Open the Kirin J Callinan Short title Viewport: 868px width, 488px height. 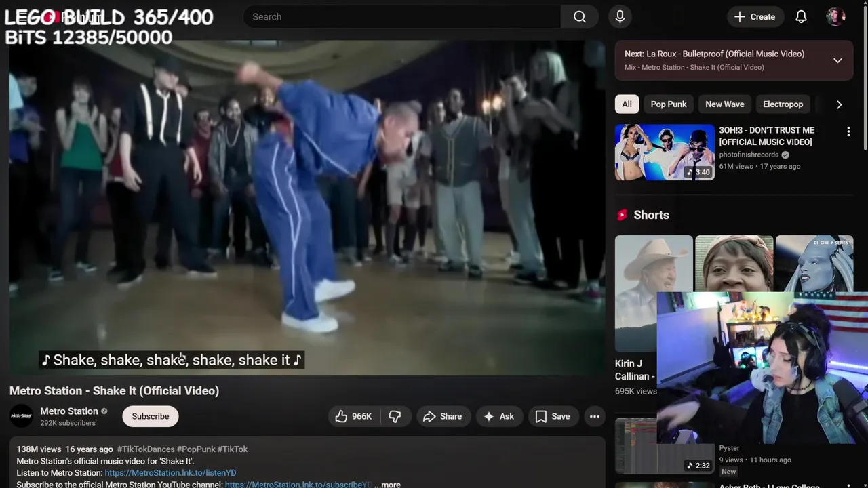634,369
